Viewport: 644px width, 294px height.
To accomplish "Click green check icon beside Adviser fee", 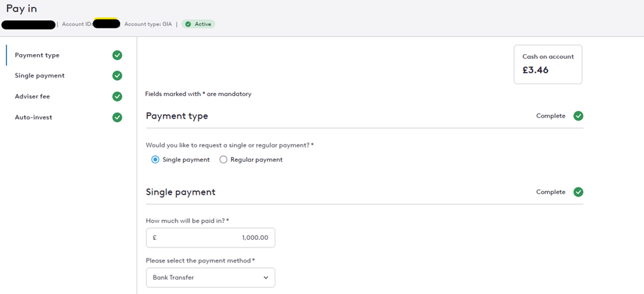I will pos(117,97).
